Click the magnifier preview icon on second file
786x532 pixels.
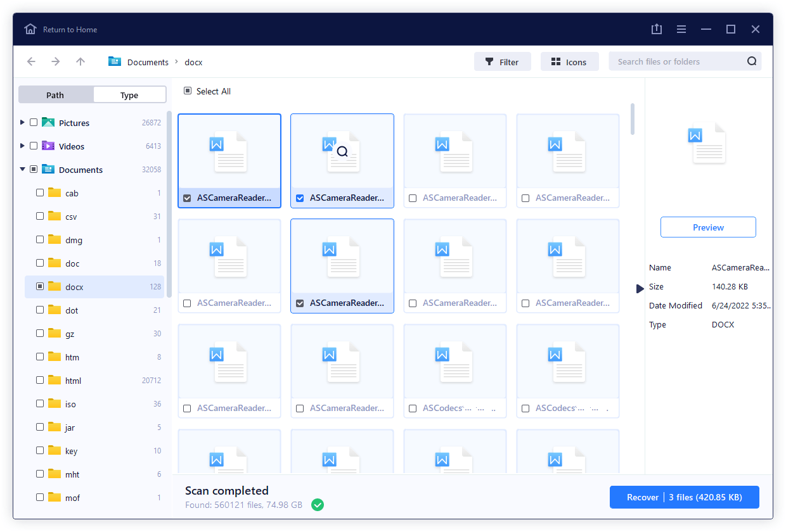[342, 151]
